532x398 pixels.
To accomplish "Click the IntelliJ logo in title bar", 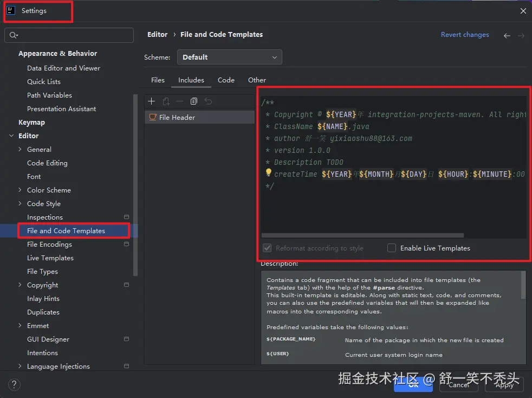I will pos(11,10).
